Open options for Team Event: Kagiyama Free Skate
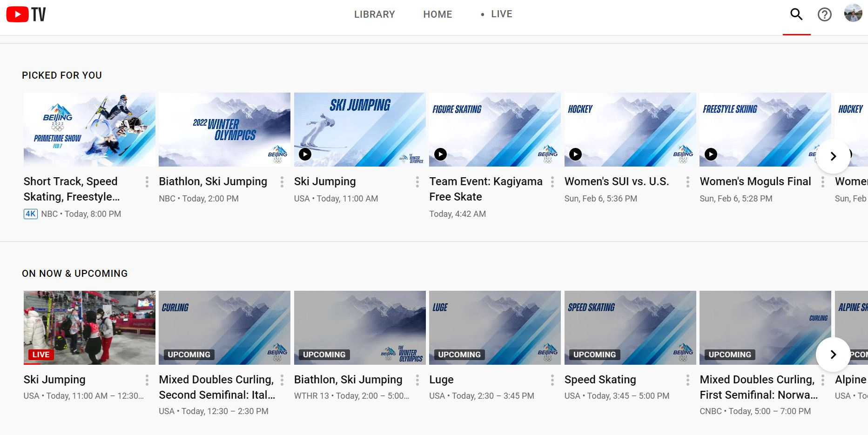 (552, 182)
